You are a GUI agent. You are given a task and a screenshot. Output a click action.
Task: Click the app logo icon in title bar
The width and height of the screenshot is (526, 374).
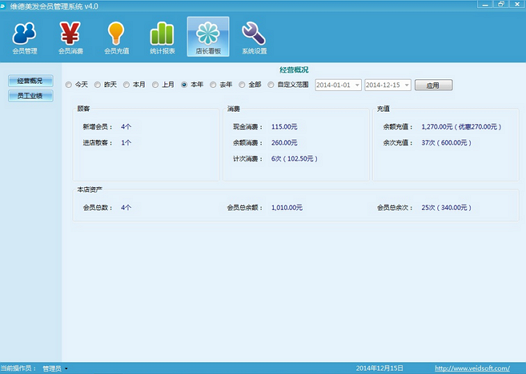coord(3,6)
